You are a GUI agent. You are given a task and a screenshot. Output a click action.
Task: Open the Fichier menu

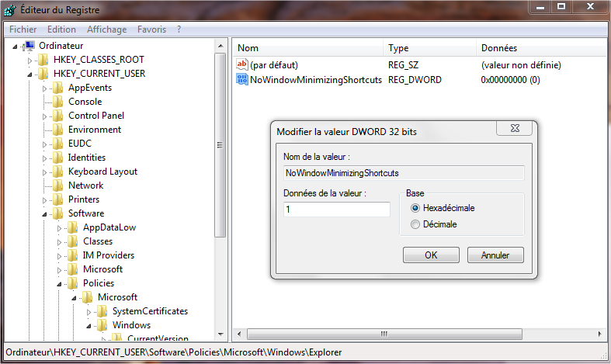[x=23, y=29]
